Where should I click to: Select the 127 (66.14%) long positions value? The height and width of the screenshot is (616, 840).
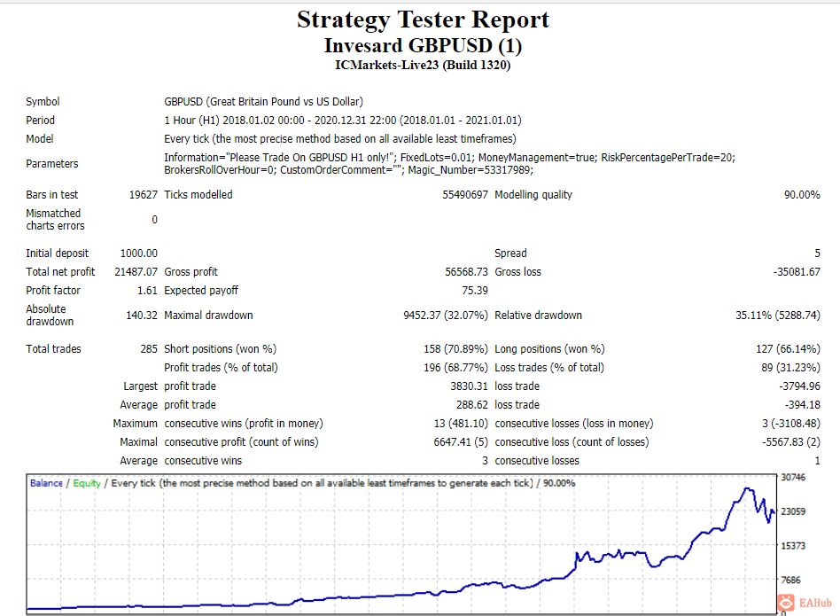click(788, 348)
